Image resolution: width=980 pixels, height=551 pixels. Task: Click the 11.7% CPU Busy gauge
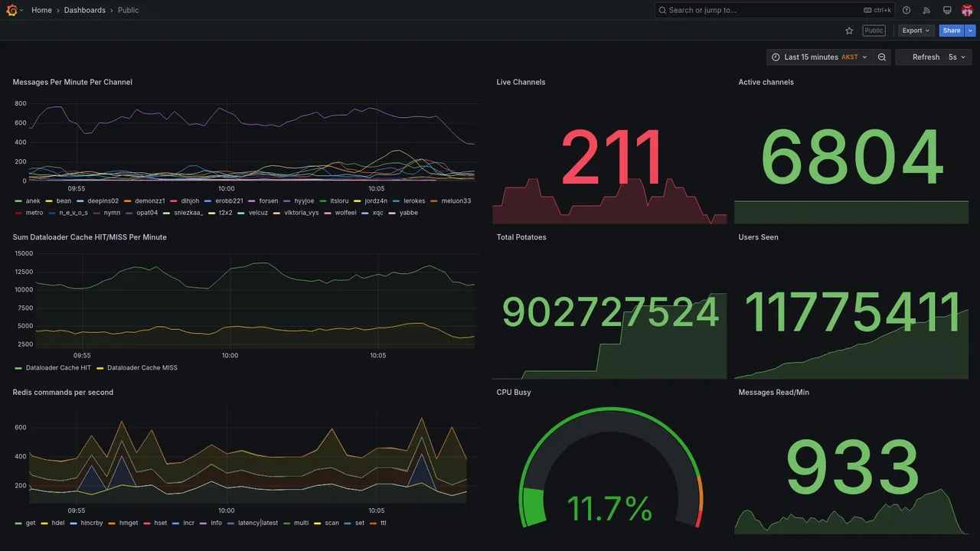point(610,467)
